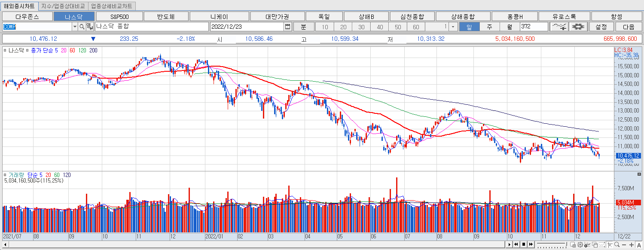Click the crosshair cursor arrow icon

point(610,244)
